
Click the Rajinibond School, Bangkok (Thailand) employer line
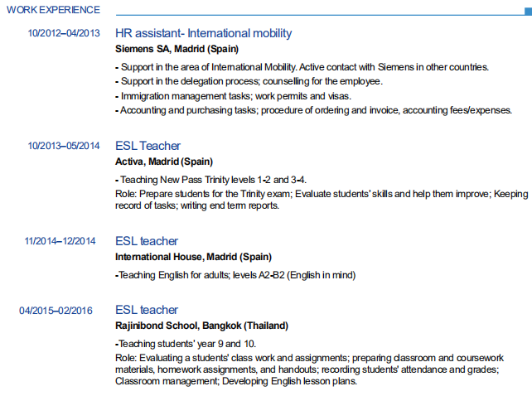(x=201, y=326)
